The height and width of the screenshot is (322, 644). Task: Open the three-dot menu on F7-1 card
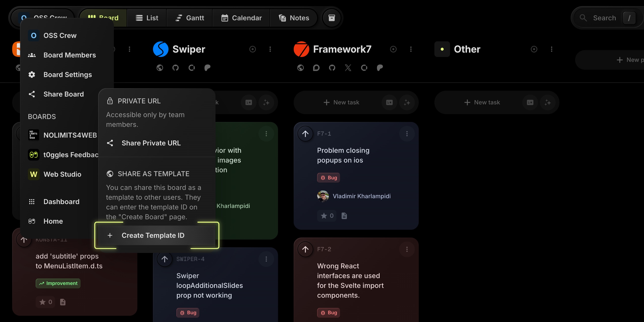click(407, 134)
